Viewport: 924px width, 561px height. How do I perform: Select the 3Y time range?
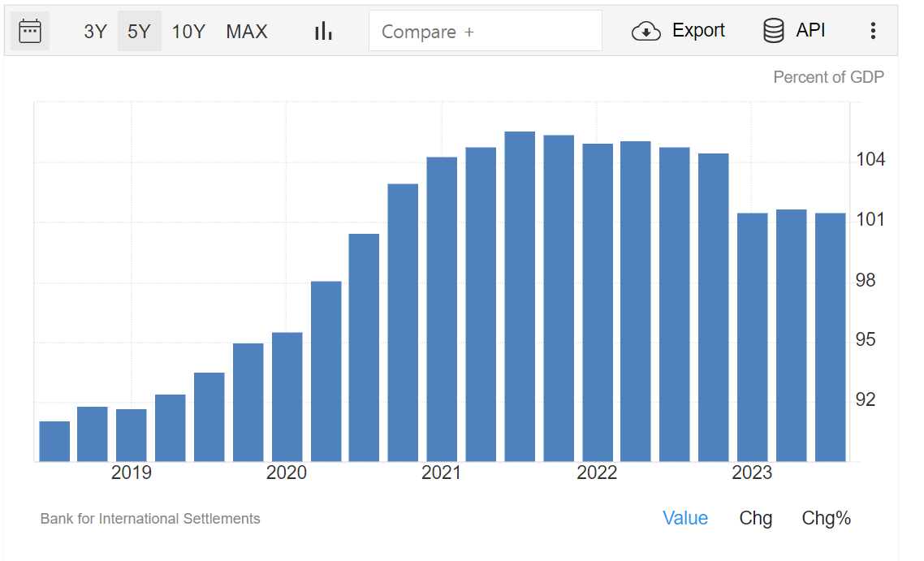pyautogui.click(x=95, y=31)
